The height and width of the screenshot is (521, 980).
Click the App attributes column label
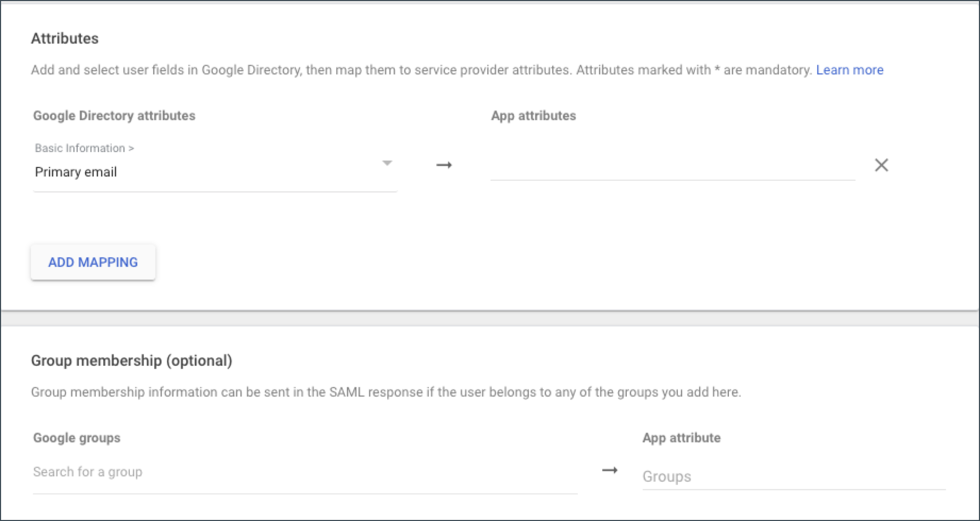click(x=533, y=116)
